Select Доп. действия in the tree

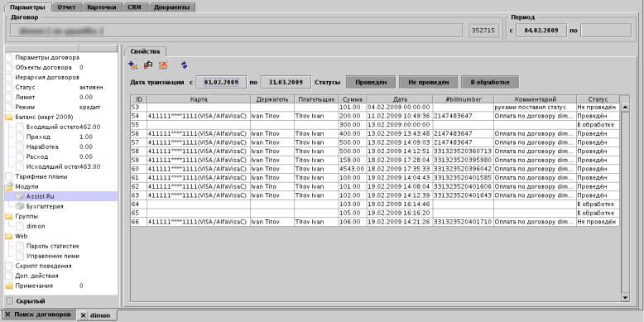click(x=36, y=276)
